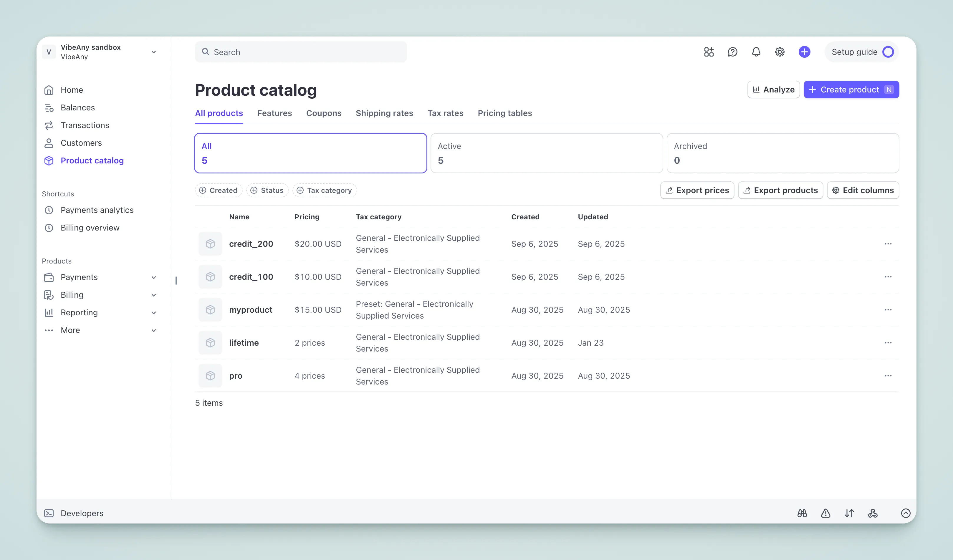The width and height of the screenshot is (953, 560).
Task: Select the Archived products filter card
Action: (x=783, y=153)
